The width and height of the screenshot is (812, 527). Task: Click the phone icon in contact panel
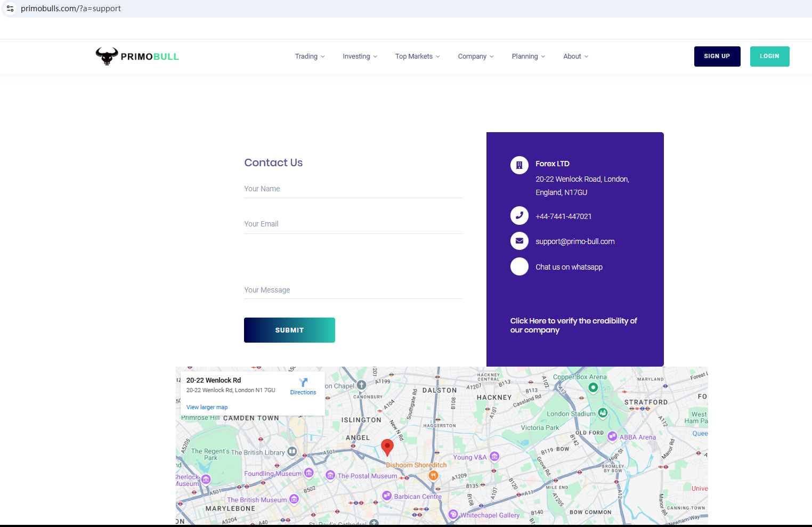point(519,216)
